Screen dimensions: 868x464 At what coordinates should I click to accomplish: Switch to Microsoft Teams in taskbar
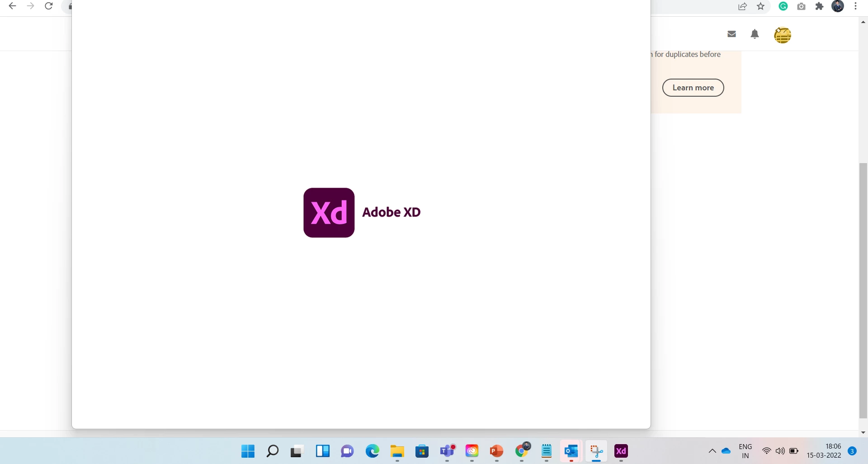tap(447, 451)
